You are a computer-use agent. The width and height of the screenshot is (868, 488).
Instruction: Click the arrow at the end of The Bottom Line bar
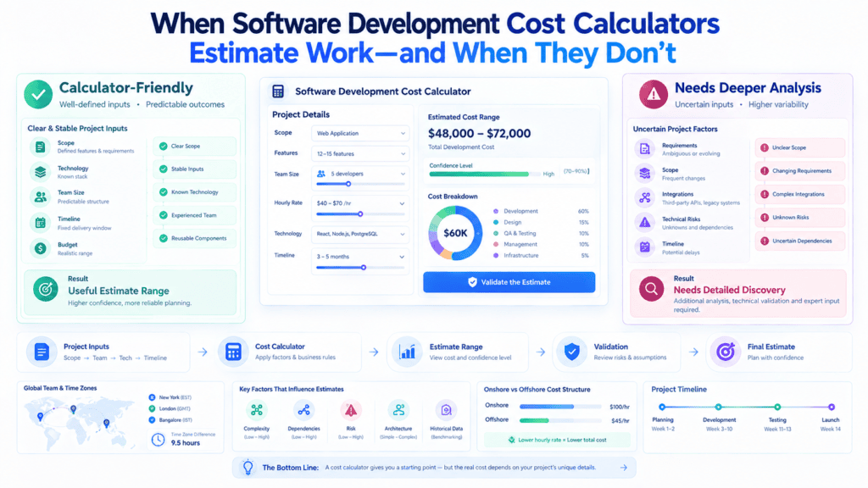(x=624, y=468)
